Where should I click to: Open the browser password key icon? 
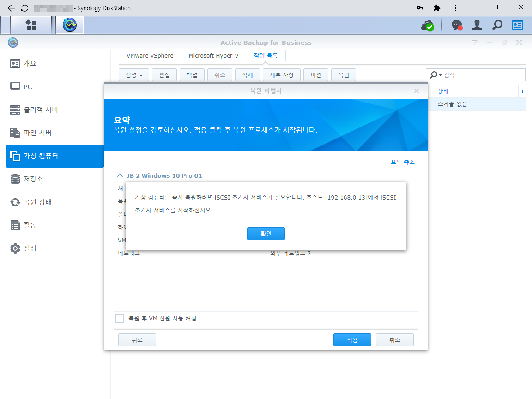[420, 7]
